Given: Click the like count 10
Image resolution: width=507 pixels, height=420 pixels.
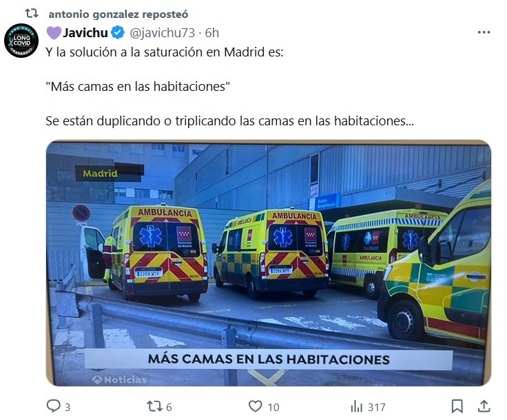Looking at the screenshot, I should (x=273, y=407).
